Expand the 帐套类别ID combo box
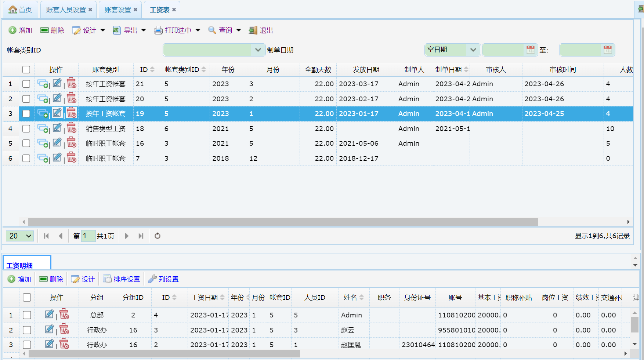 coord(258,50)
